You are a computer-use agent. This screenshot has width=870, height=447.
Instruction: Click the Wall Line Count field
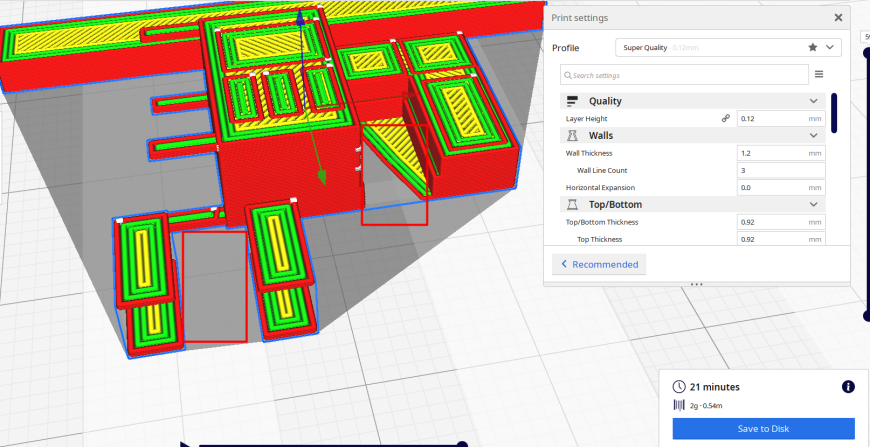781,170
